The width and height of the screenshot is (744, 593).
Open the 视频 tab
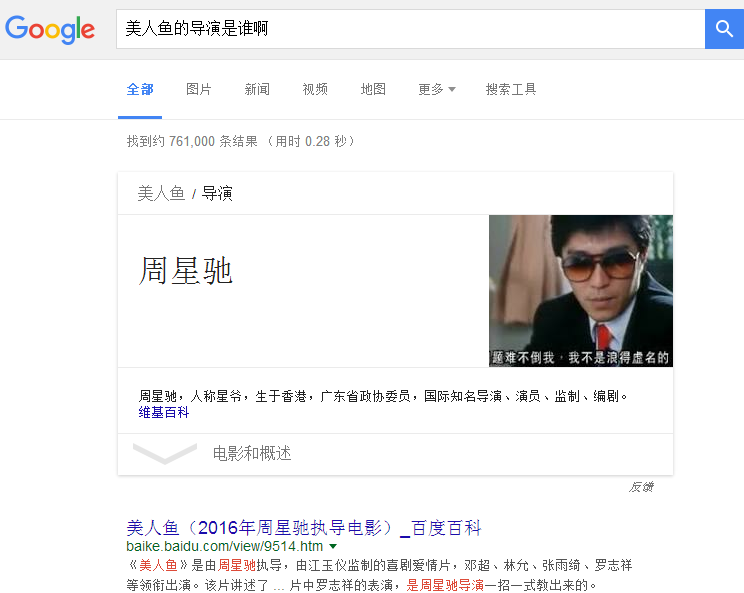click(315, 89)
